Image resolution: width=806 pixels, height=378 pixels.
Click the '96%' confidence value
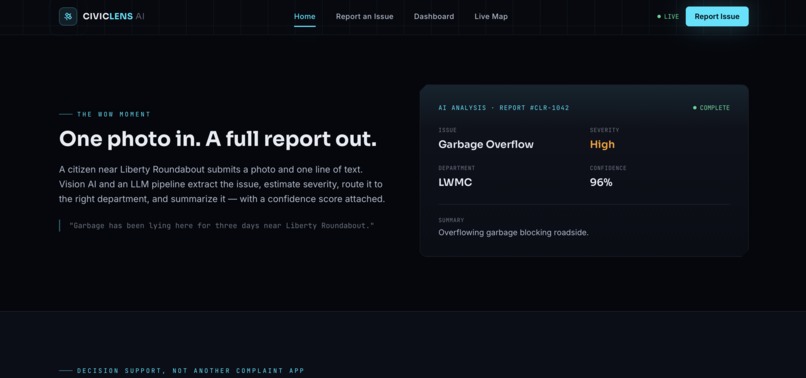tap(601, 183)
